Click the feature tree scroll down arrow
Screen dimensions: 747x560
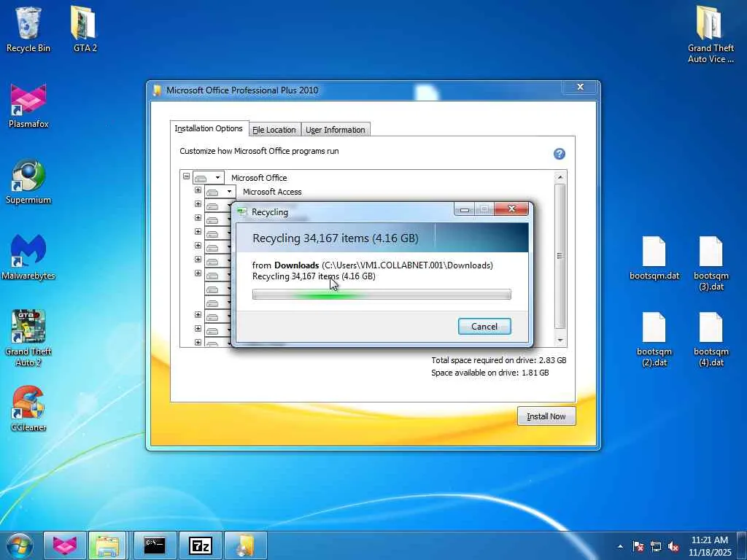coord(560,340)
